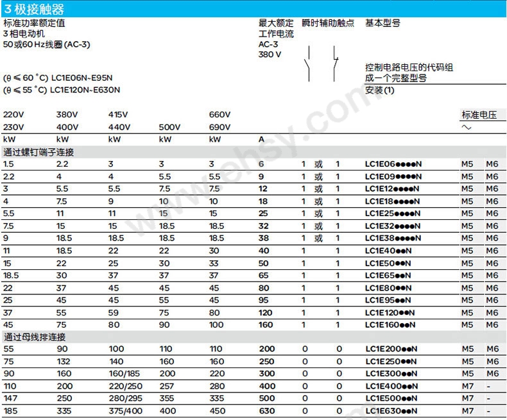
Task: Click the rated current 6 A cell
Action: tap(261, 164)
